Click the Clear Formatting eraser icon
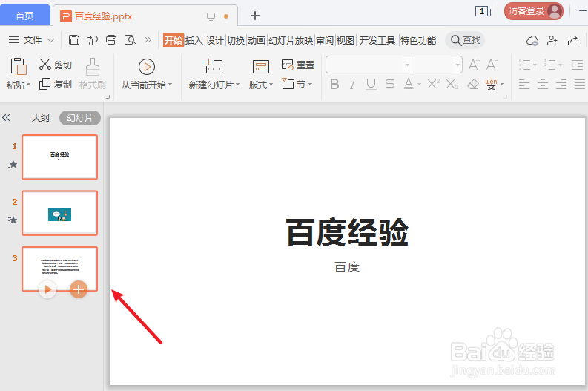 pos(473,84)
